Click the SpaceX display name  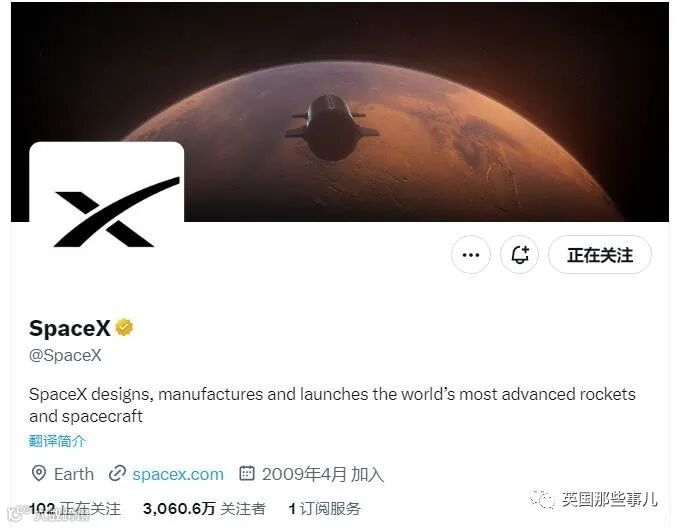click(70, 328)
